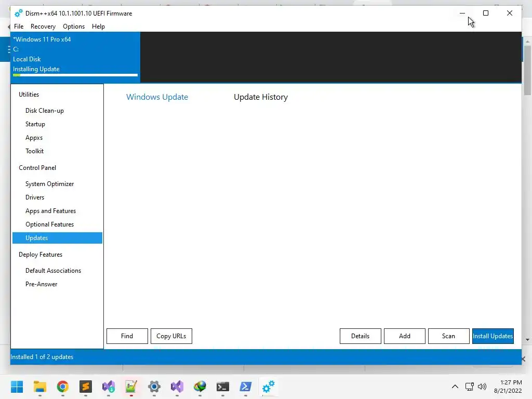Close the Dism++ window
Screen dimensions: 532x399
(x=510, y=13)
